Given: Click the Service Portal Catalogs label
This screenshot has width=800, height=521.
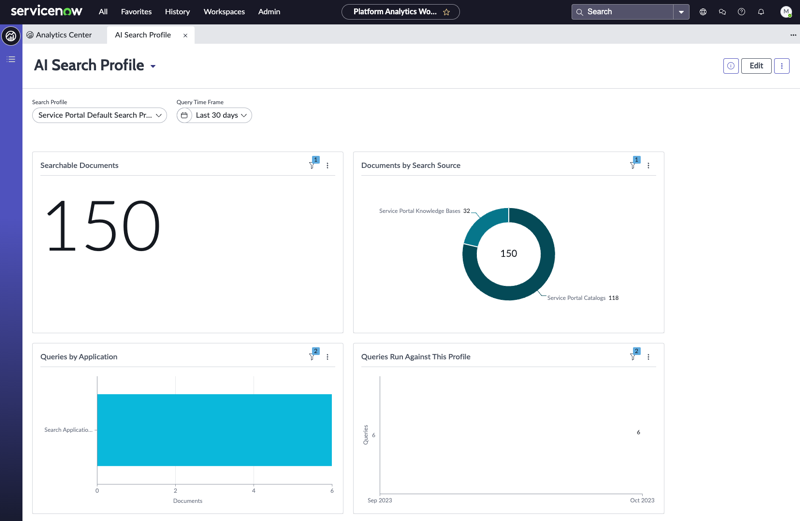Looking at the screenshot, I should tap(577, 298).
